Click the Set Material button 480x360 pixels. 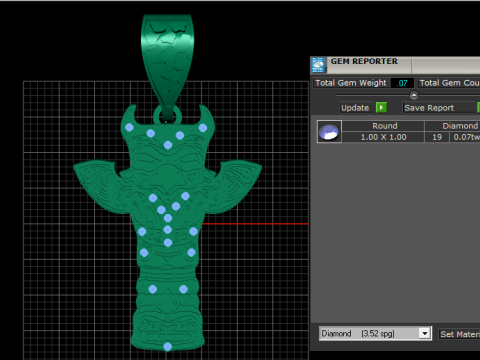tap(459, 334)
